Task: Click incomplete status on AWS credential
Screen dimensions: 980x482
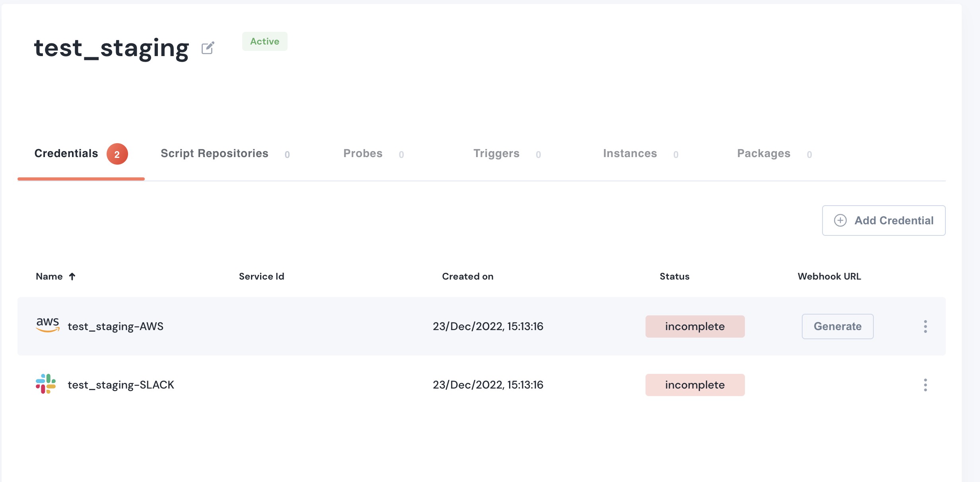Action: click(694, 327)
